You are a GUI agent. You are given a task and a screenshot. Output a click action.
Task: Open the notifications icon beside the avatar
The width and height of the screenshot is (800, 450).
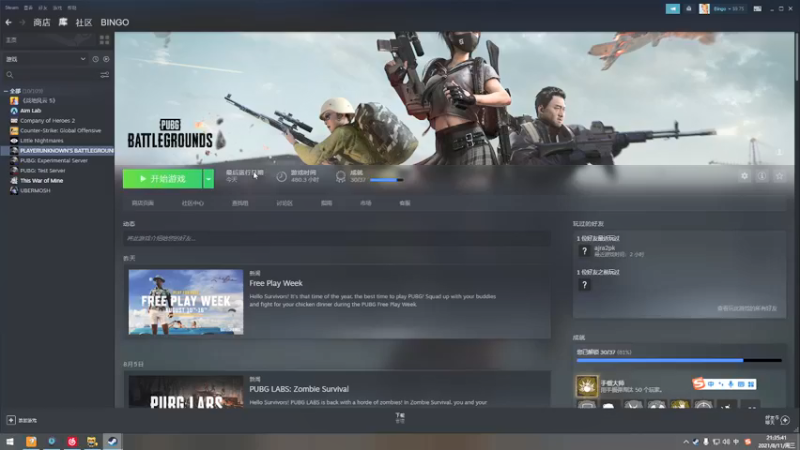(x=689, y=9)
